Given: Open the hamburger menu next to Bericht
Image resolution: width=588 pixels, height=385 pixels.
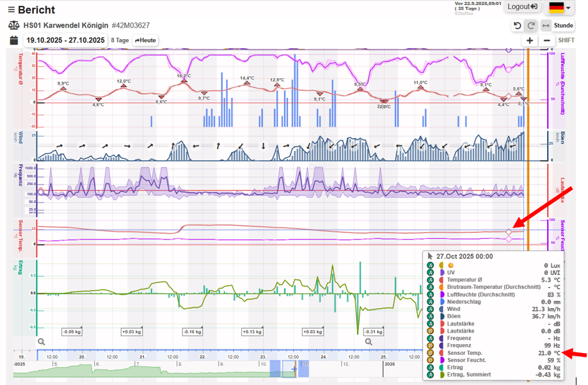Looking at the screenshot, I should click(10, 10).
